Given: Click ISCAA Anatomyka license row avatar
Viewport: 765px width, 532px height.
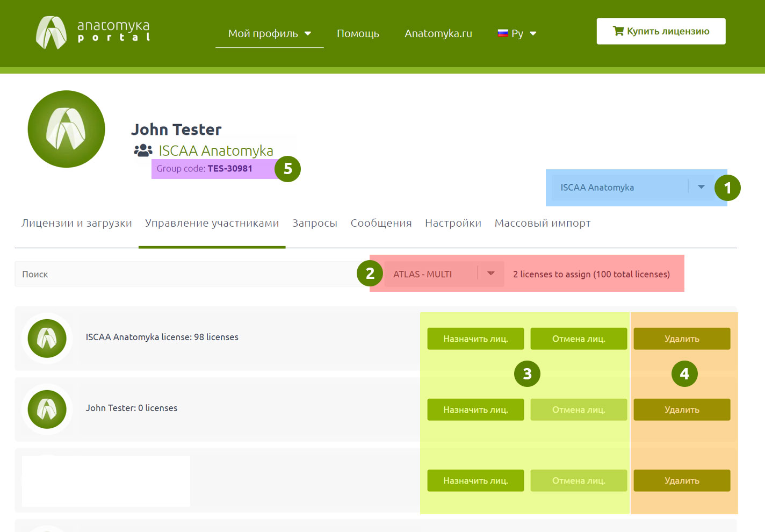Looking at the screenshot, I should coord(47,339).
